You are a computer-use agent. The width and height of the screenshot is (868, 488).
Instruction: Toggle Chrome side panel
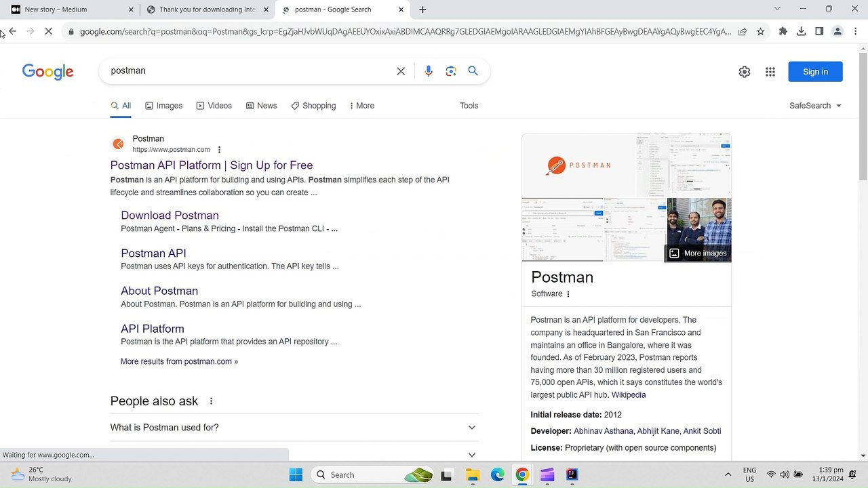point(819,31)
